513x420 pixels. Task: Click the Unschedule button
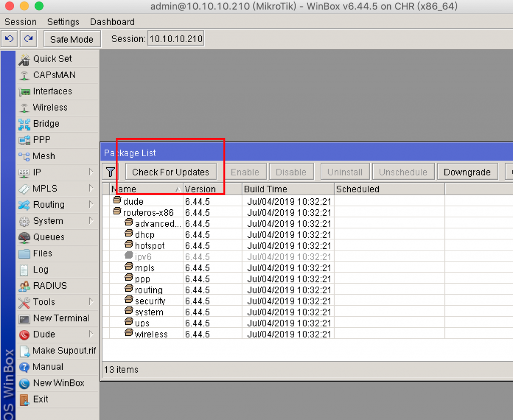pyautogui.click(x=403, y=172)
